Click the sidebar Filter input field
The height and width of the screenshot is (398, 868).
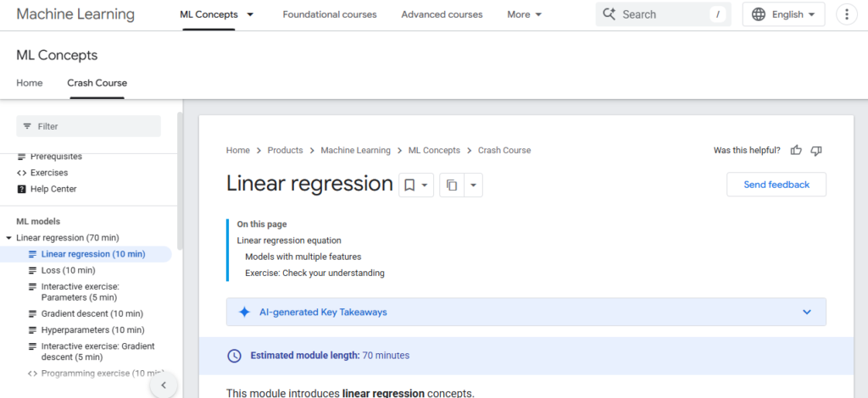click(88, 126)
